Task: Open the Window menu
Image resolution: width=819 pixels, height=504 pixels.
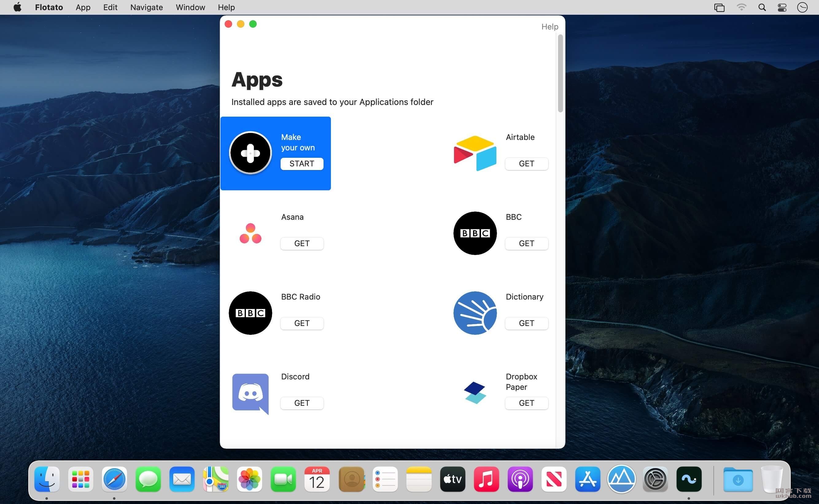Action: pyautogui.click(x=190, y=7)
